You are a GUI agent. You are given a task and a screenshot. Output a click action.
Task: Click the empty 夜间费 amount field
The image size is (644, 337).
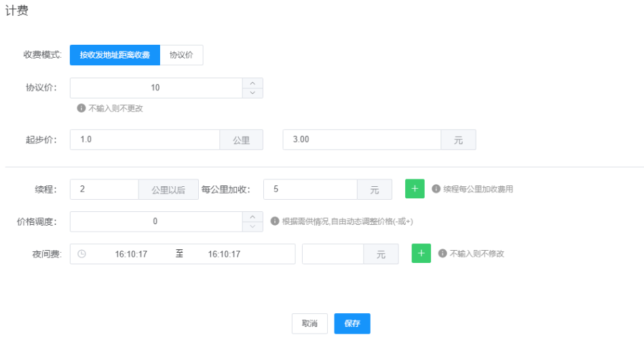tap(333, 254)
